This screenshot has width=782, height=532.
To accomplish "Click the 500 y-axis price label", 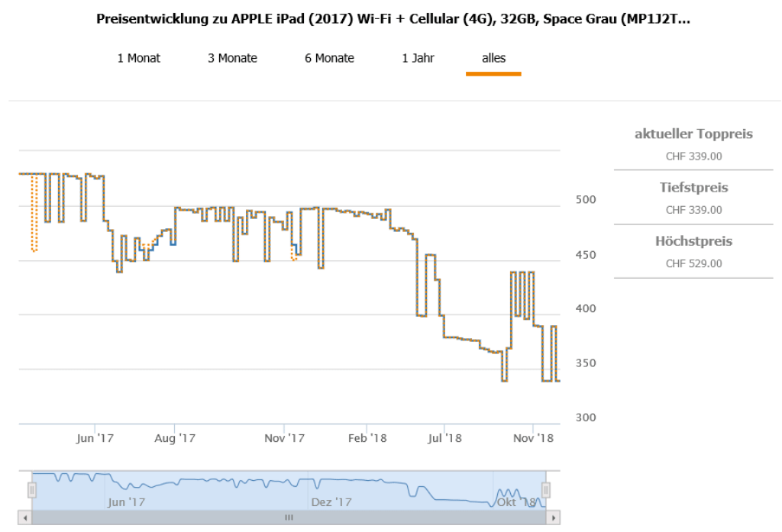I will click(x=583, y=200).
